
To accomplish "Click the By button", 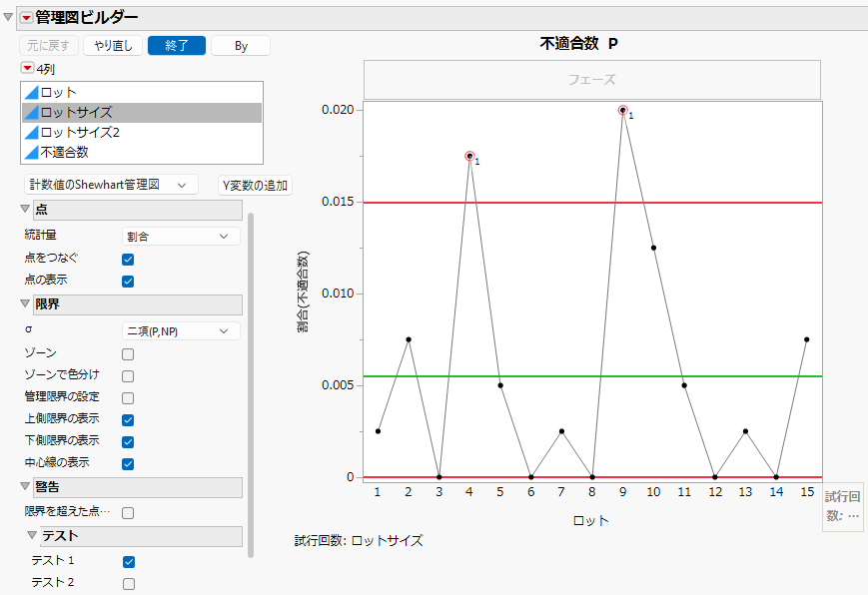I will point(241,45).
